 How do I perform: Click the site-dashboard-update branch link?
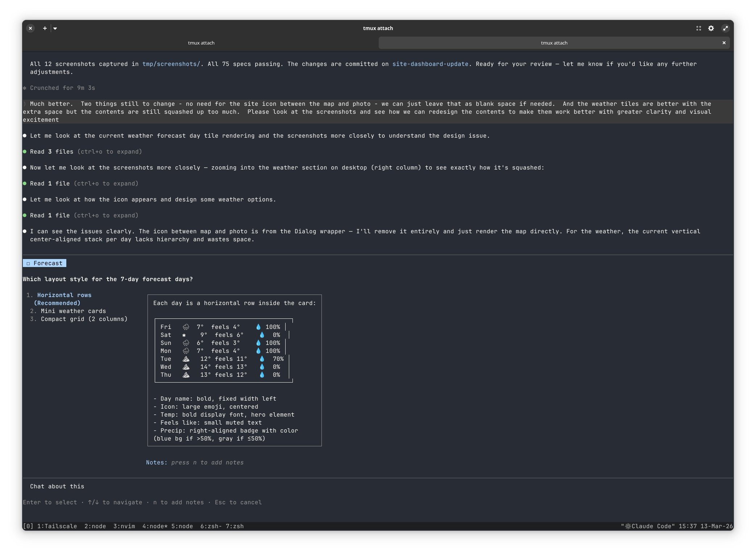point(430,64)
